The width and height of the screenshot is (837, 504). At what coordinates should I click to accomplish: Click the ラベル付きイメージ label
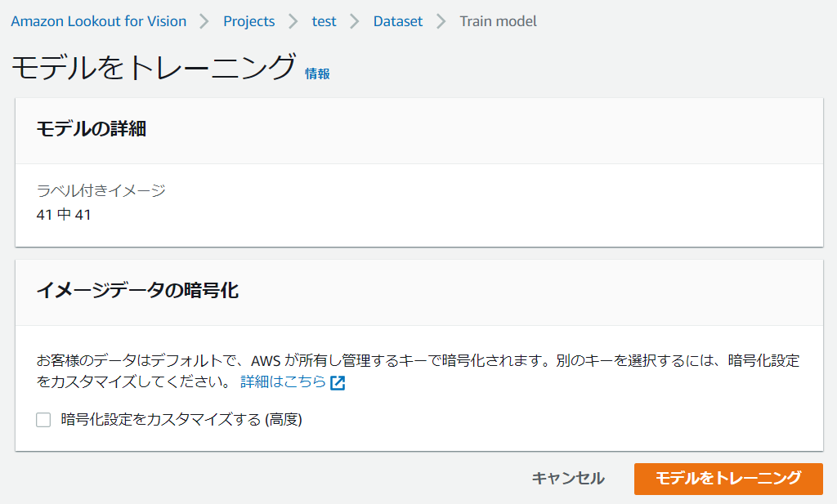(x=101, y=190)
